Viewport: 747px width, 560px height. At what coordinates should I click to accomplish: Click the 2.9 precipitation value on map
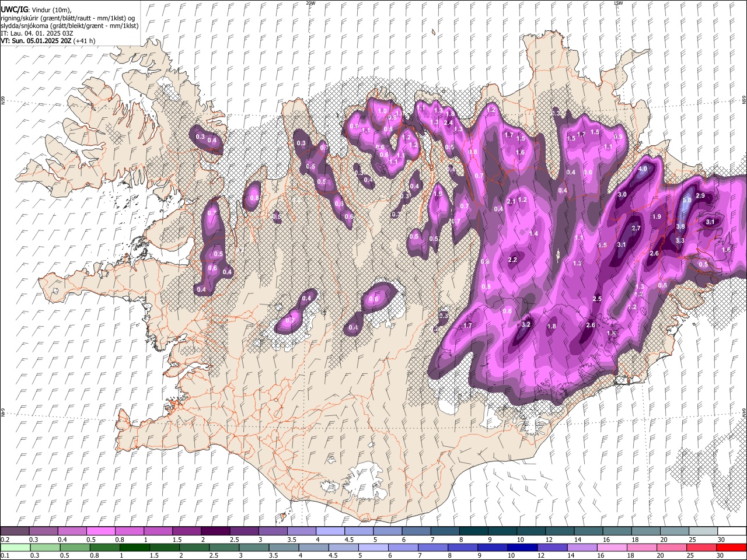click(x=701, y=195)
